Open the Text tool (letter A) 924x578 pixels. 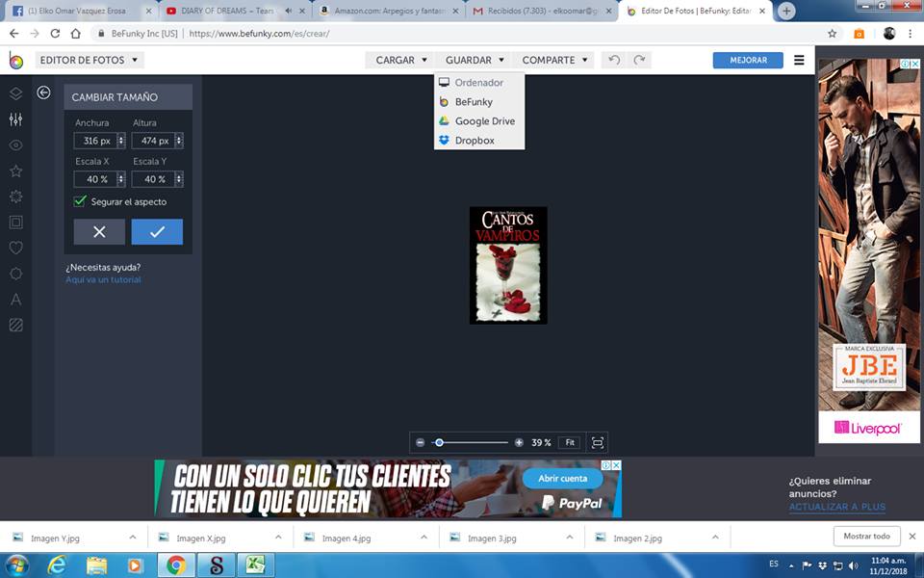(x=15, y=300)
